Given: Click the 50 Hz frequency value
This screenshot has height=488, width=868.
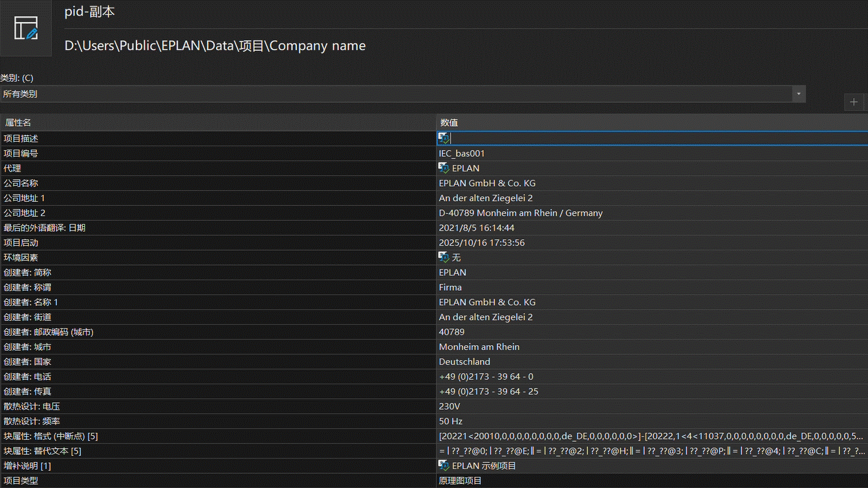Looking at the screenshot, I should click(451, 421).
